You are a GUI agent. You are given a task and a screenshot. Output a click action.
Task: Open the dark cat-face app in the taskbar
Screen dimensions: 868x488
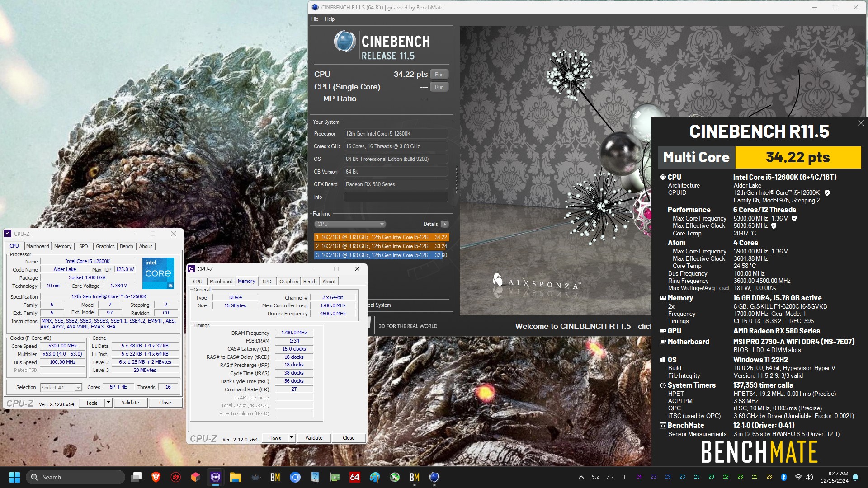[255, 477]
